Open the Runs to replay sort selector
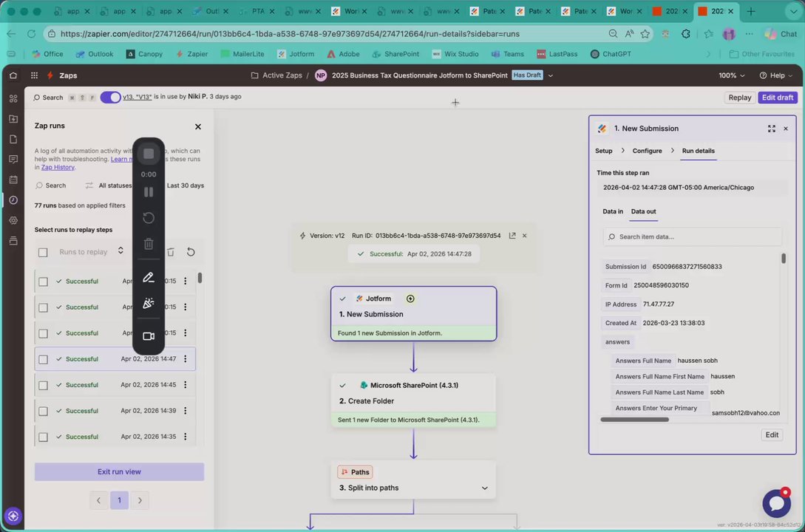 (x=90, y=251)
